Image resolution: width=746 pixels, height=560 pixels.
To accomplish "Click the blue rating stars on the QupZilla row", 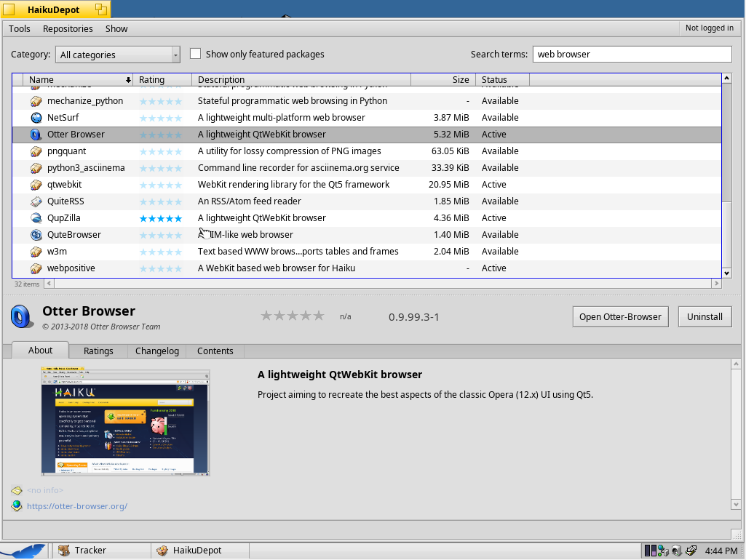I will (x=161, y=219).
